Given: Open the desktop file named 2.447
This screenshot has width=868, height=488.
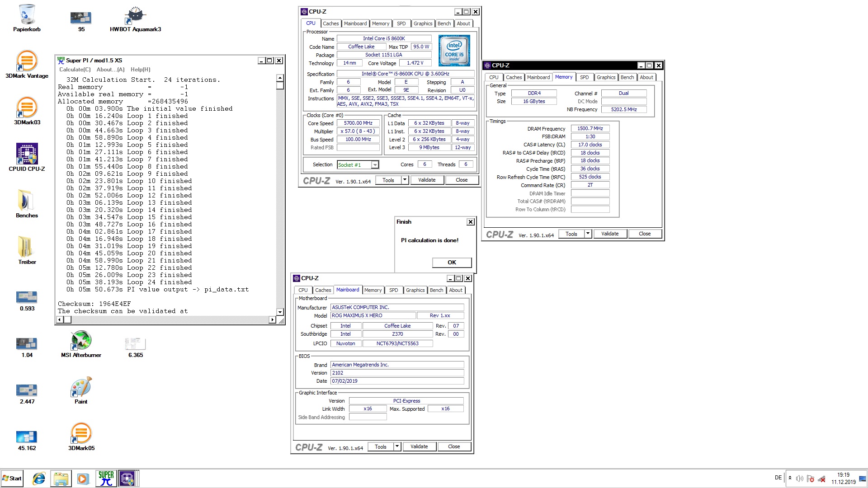Looking at the screenshot, I should [x=27, y=394].
